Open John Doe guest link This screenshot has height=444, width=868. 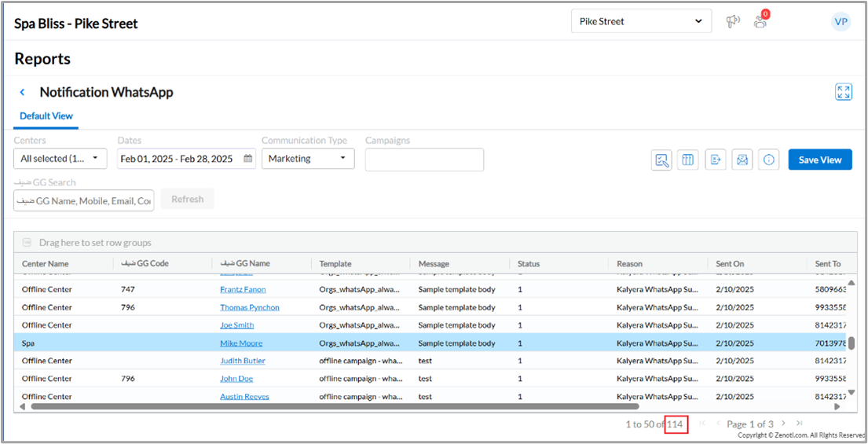coord(236,379)
